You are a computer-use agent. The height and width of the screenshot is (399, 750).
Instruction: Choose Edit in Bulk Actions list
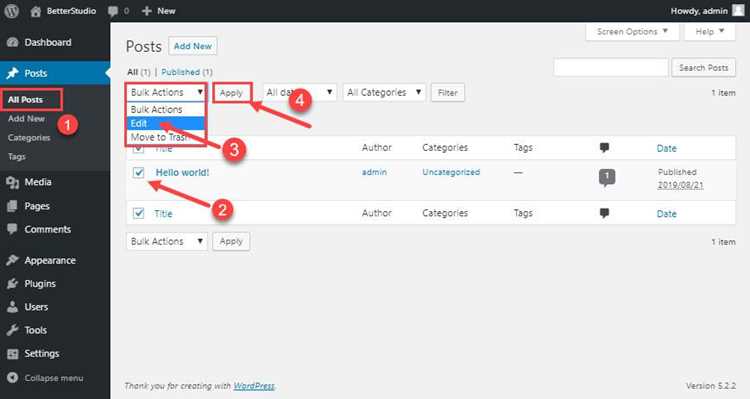point(165,123)
